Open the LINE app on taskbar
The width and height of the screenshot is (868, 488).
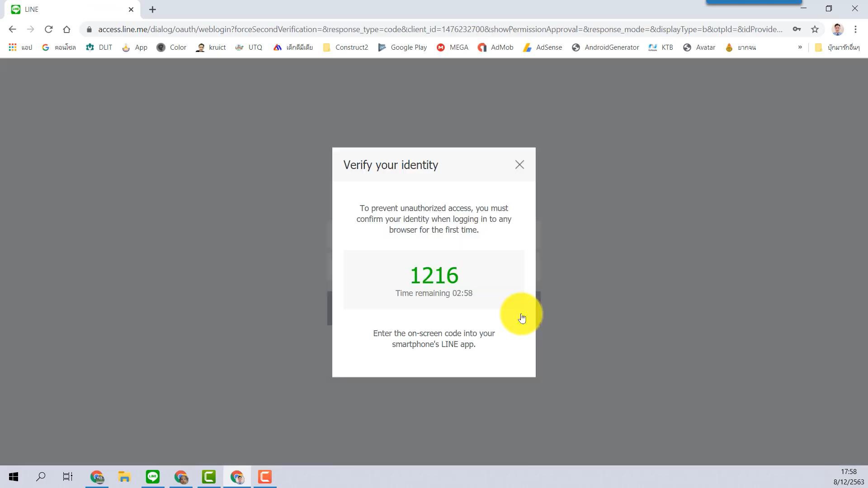point(153,477)
